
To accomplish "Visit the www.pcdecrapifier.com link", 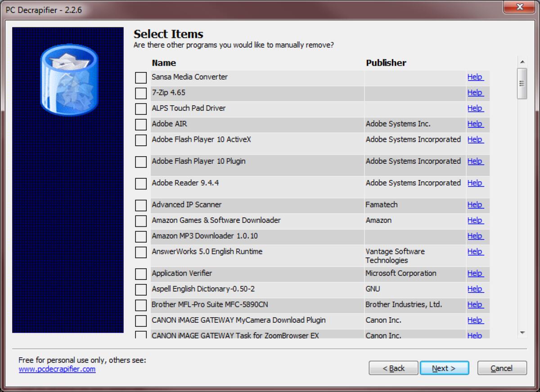I will tap(56, 369).
